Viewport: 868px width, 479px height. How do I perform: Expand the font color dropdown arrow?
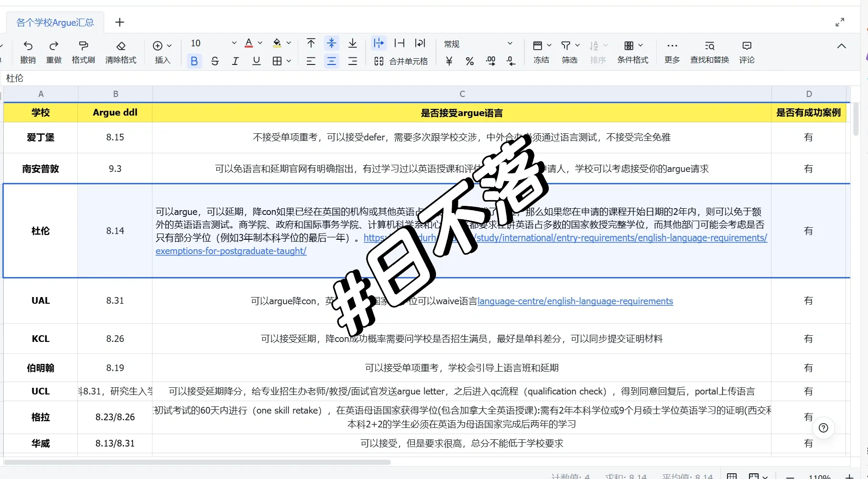tap(260, 43)
